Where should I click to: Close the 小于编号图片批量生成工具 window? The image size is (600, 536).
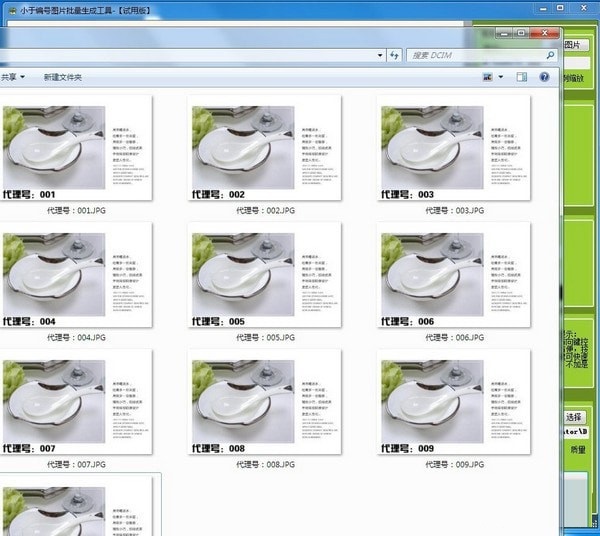[584, 8]
